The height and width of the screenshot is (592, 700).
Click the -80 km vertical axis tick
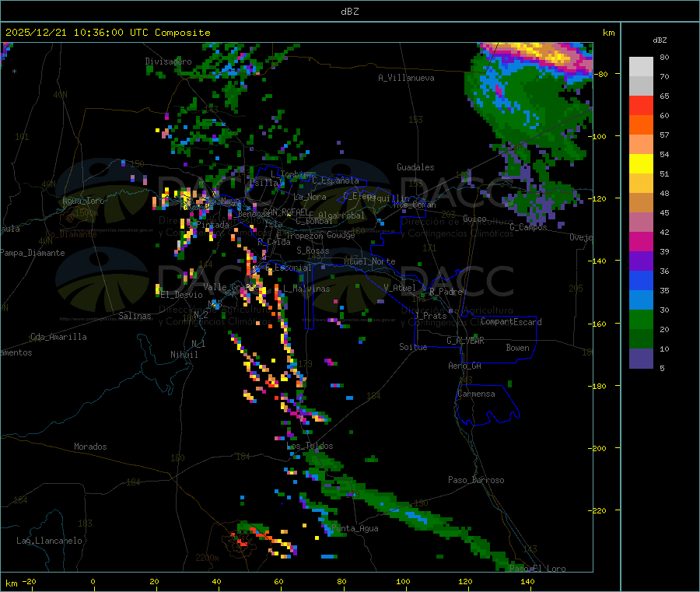(x=602, y=74)
